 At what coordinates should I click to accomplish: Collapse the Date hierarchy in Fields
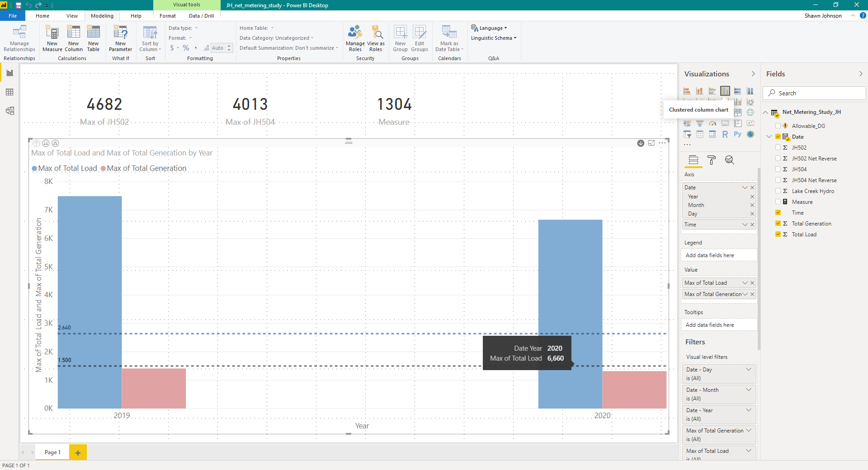(769, 136)
